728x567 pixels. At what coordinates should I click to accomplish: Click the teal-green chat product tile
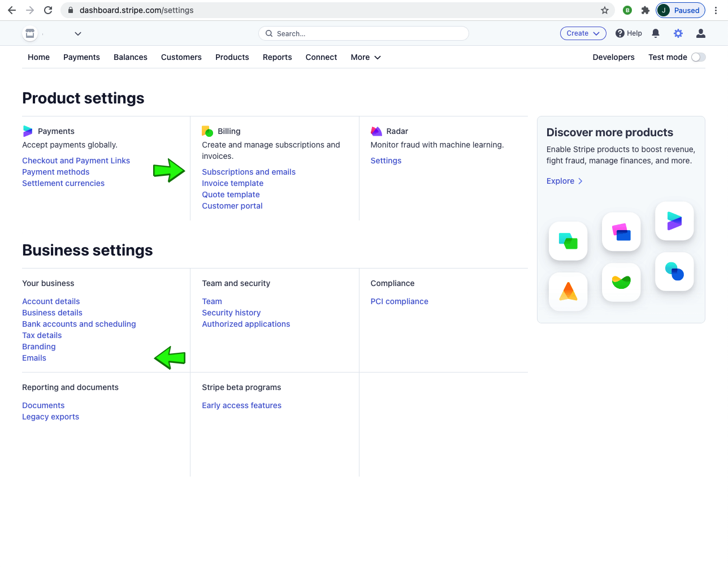[x=568, y=241]
